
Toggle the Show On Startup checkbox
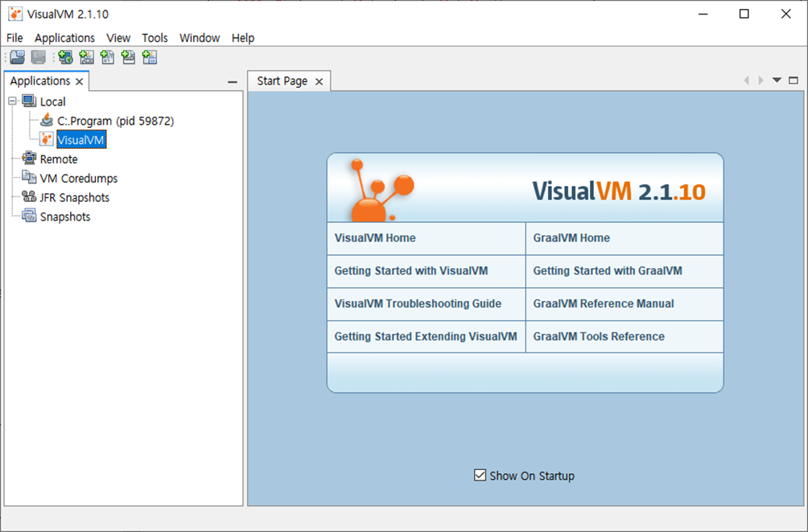480,476
